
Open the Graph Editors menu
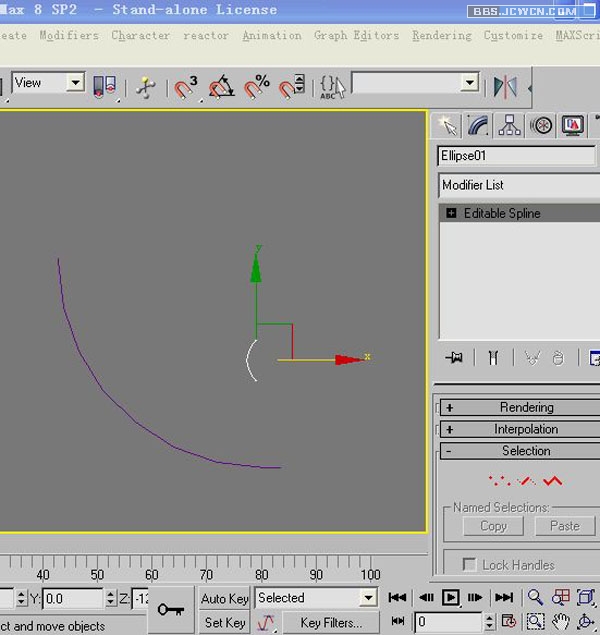click(356, 36)
